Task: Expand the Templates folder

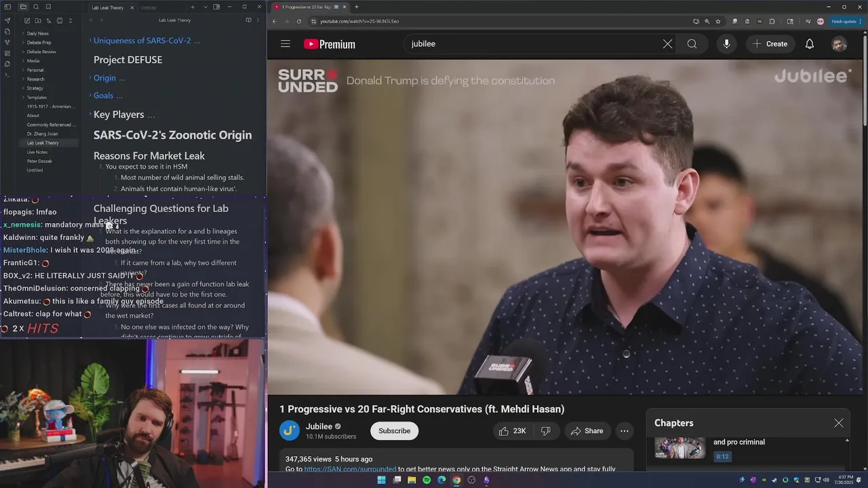Action: [37, 98]
